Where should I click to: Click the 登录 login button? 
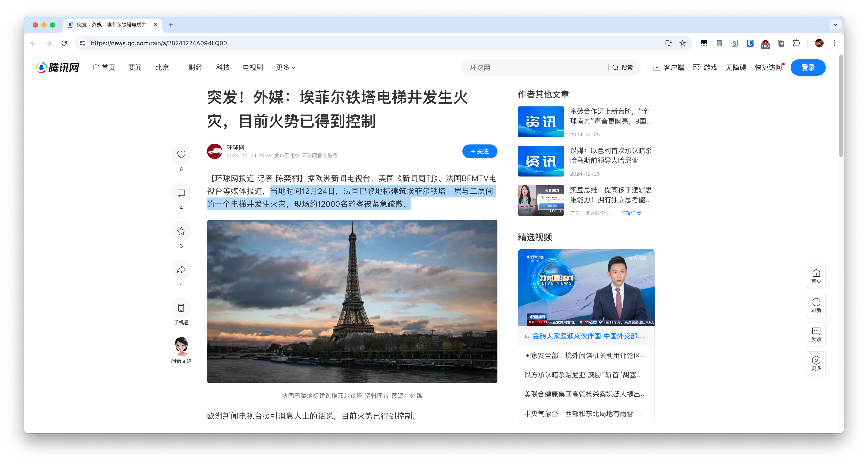click(807, 67)
